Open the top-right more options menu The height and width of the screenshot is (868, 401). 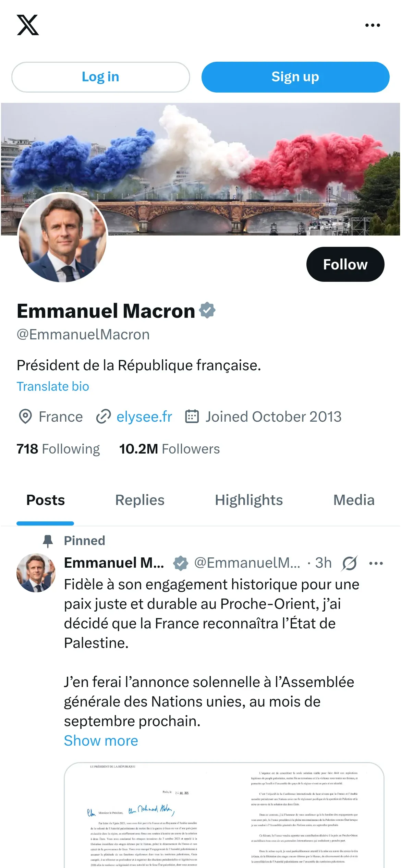tap(373, 25)
